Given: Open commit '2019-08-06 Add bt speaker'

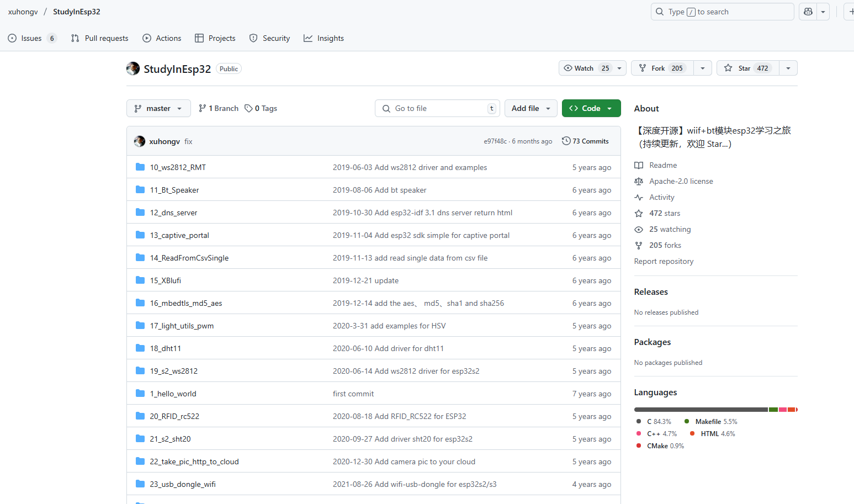Looking at the screenshot, I should pyautogui.click(x=380, y=190).
